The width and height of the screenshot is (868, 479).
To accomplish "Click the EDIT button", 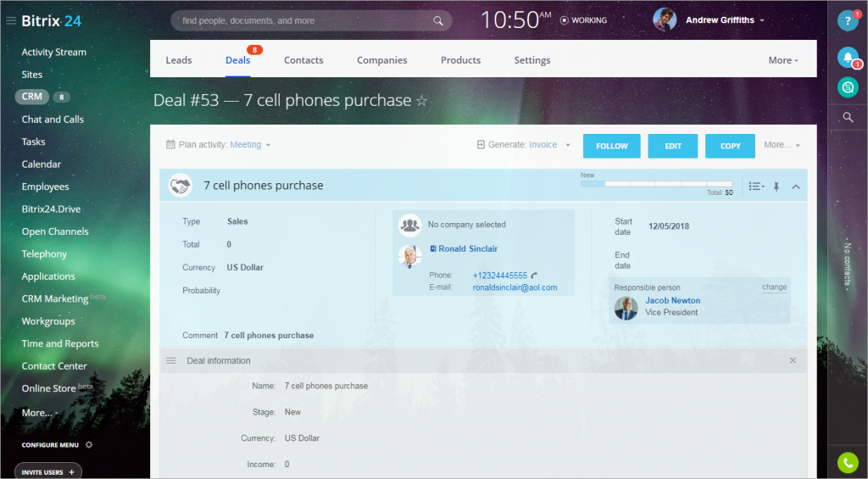I will [x=673, y=146].
